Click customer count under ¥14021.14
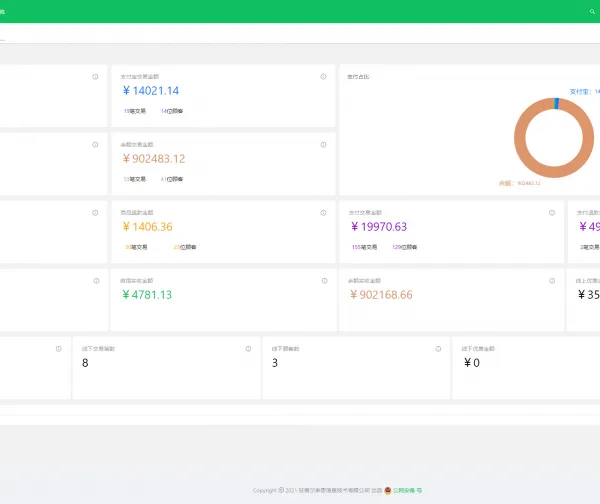 [172, 111]
